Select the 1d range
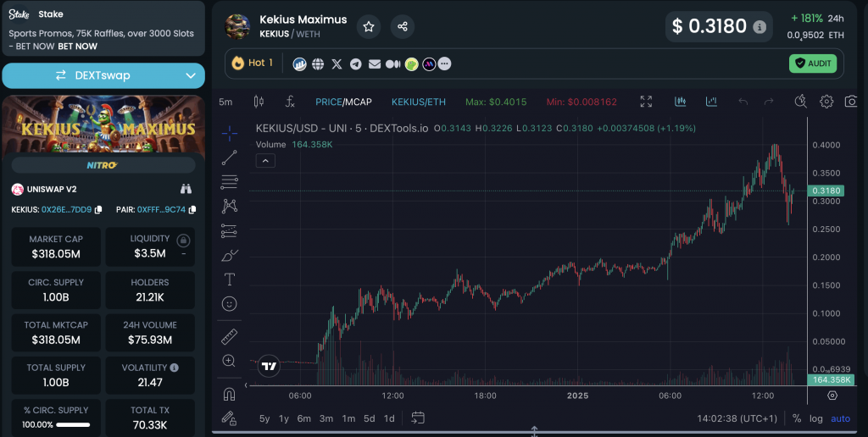 coord(389,418)
